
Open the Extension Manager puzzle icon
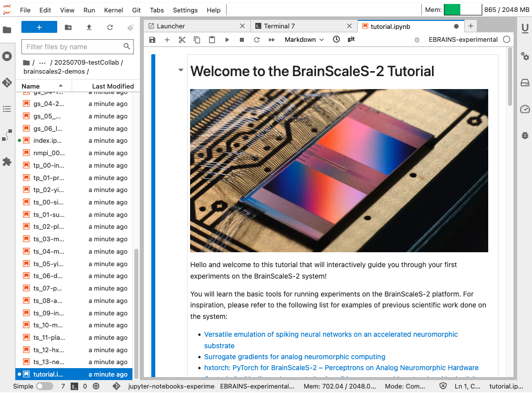click(x=7, y=162)
